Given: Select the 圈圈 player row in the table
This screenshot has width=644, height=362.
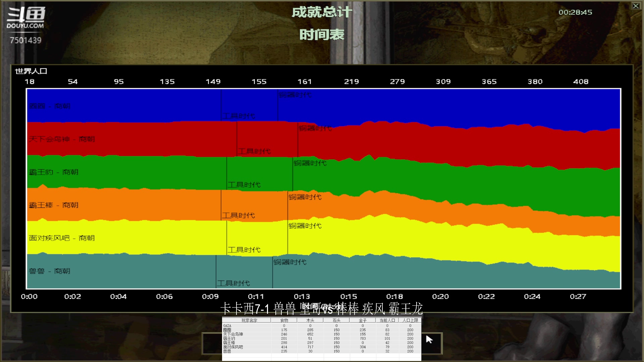Looking at the screenshot, I should coord(321,330).
